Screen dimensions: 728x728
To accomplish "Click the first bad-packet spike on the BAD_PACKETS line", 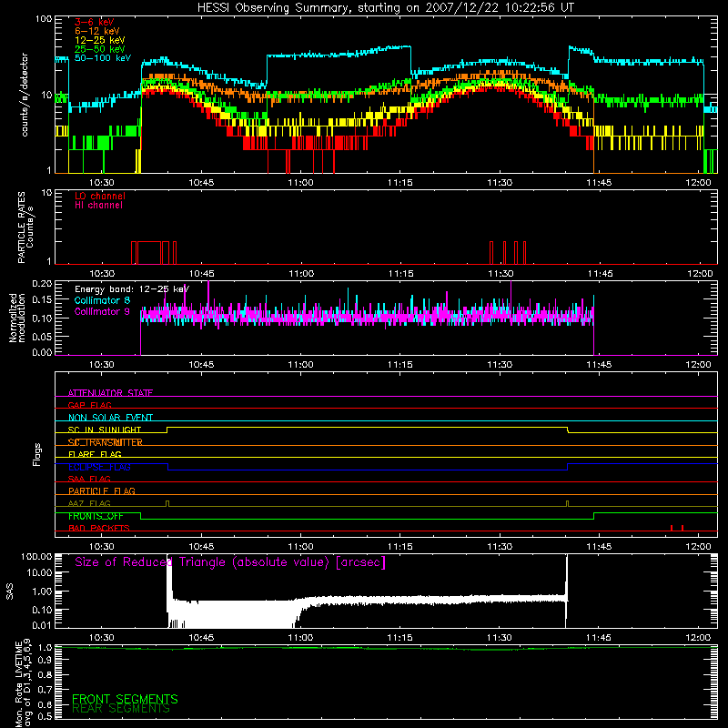I will [x=672, y=528].
